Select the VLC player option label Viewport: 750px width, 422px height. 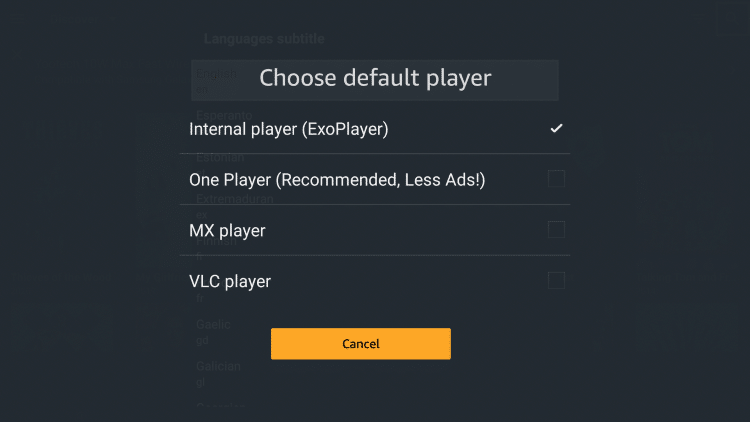tap(230, 281)
